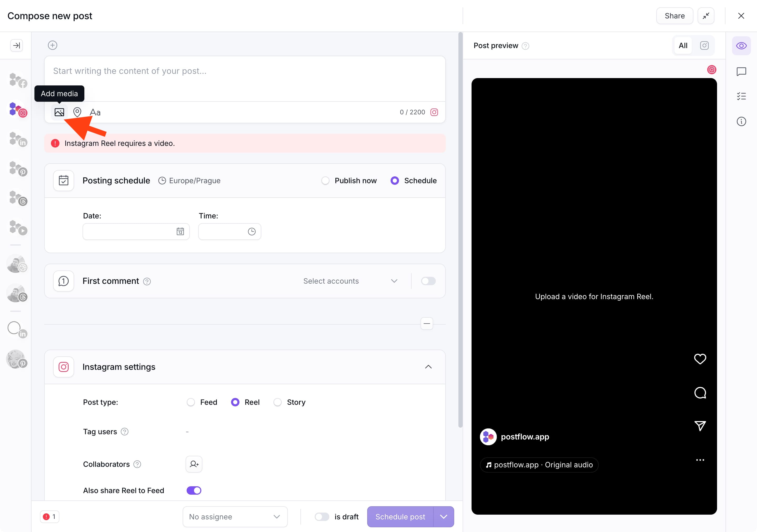
Task: Click the Add media image icon
Action: pyautogui.click(x=59, y=112)
